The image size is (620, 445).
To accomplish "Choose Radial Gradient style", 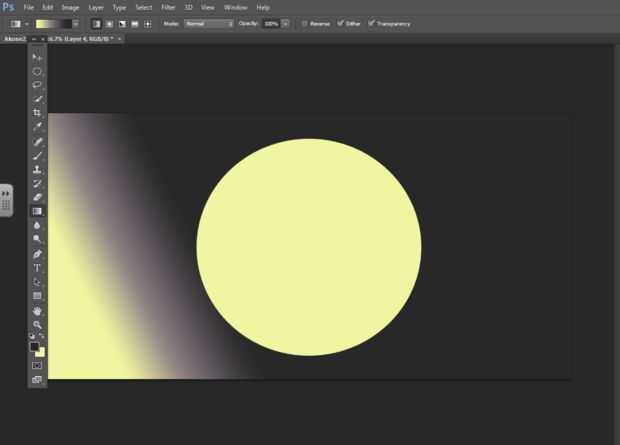I will [x=110, y=24].
